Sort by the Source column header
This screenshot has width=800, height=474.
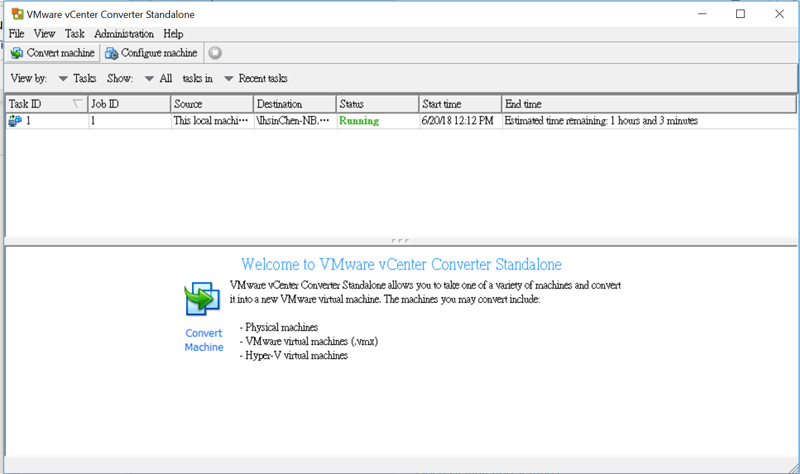click(x=212, y=104)
